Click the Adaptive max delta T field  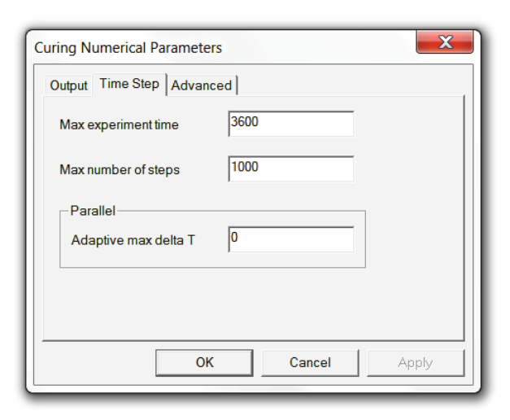291,239
